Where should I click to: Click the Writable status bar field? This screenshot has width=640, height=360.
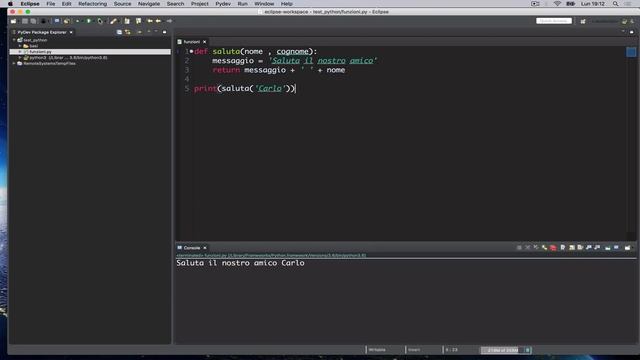pos(377,350)
